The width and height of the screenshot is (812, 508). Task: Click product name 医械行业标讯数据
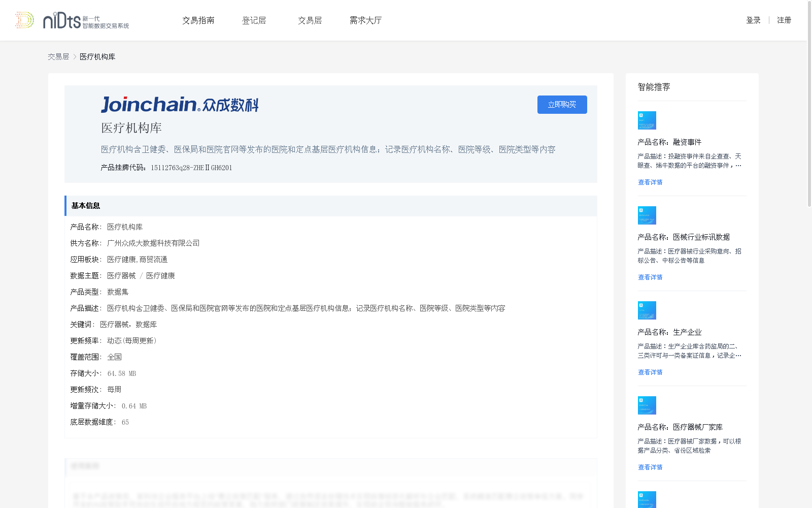pyautogui.click(x=701, y=237)
